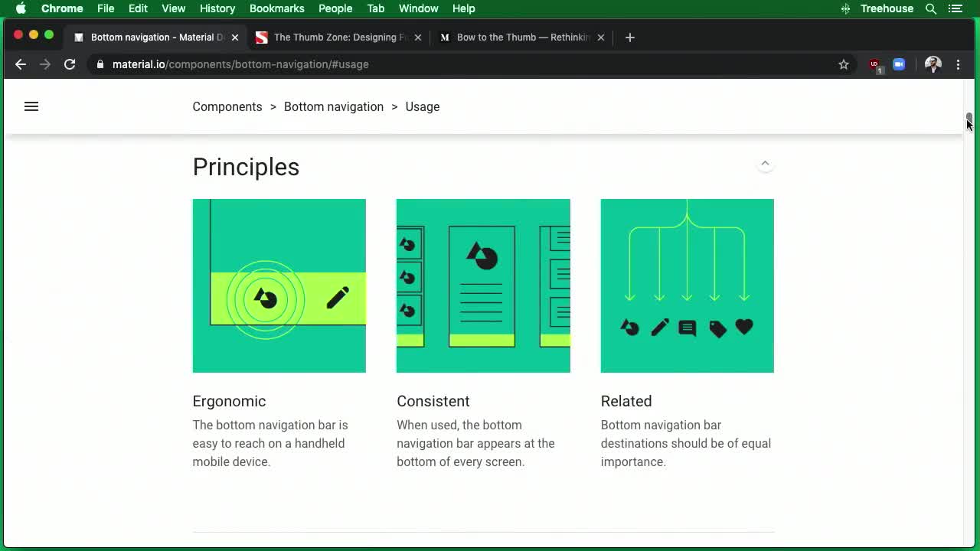
Task: Switch to The Thumb Zone tab
Action: (x=340, y=37)
